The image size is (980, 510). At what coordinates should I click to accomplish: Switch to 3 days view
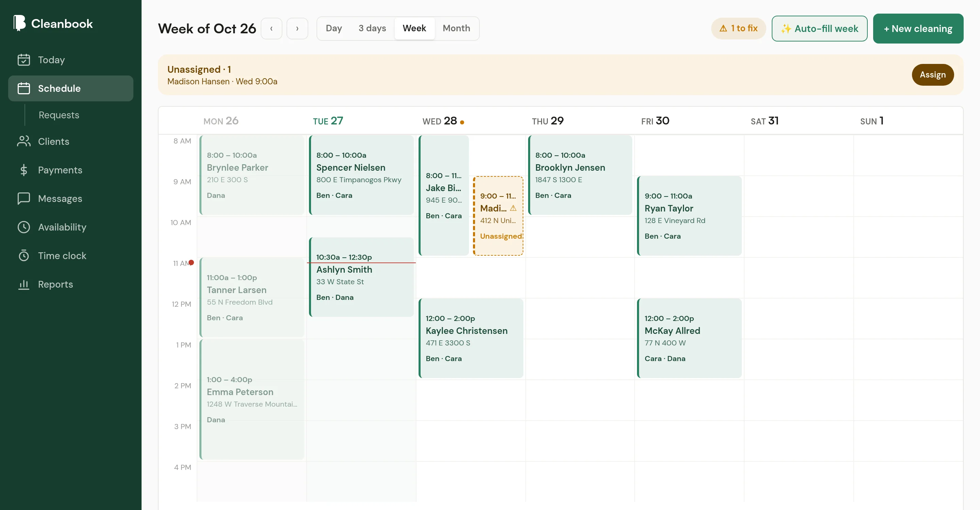click(372, 28)
